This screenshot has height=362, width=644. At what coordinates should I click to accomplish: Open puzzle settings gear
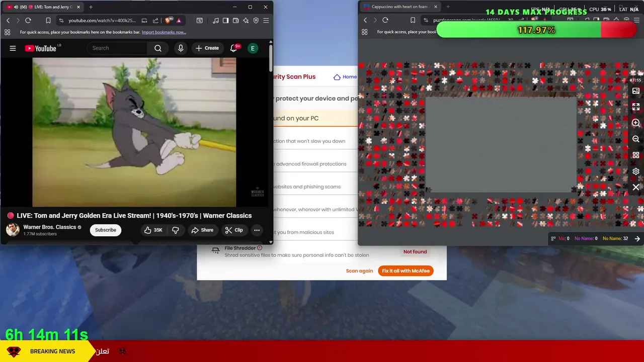(x=636, y=171)
